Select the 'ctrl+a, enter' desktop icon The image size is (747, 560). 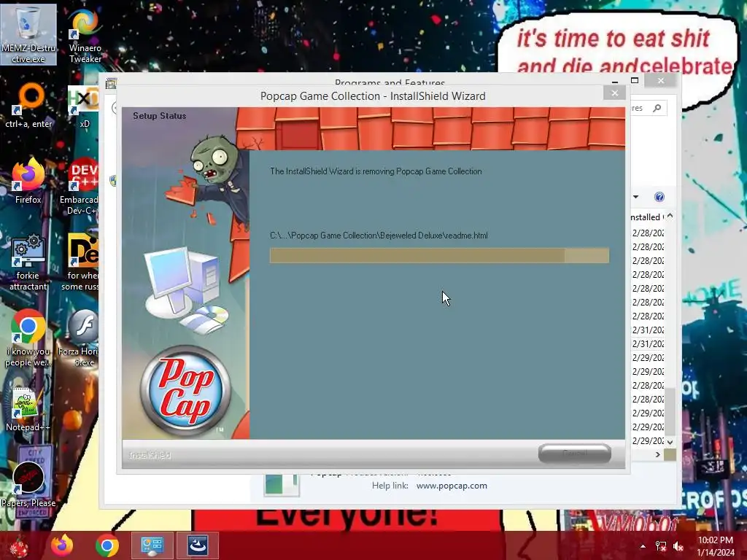pos(28,106)
